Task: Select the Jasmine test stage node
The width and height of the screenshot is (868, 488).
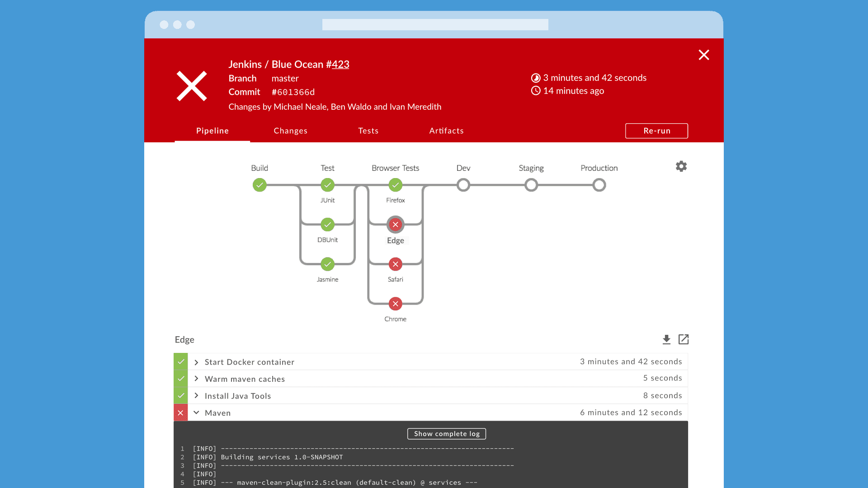Action: [327, 264]
